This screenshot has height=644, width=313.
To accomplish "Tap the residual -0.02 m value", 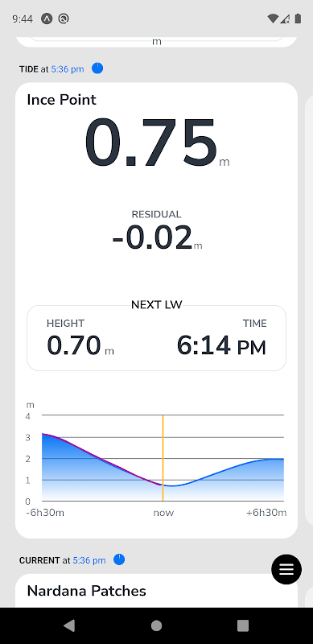I will click(x=156, y=237).
